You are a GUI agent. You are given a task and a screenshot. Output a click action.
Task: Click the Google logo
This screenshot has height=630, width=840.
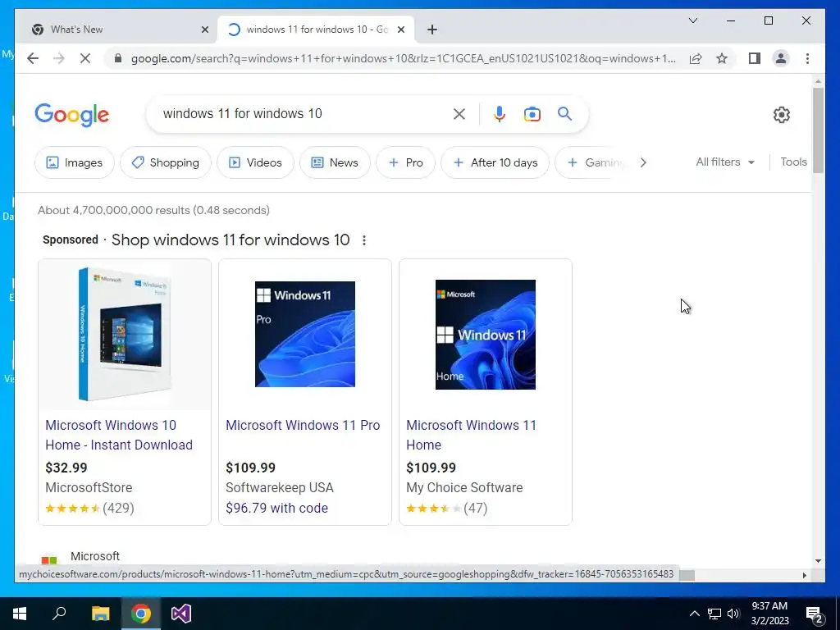[x=72, y=115]
